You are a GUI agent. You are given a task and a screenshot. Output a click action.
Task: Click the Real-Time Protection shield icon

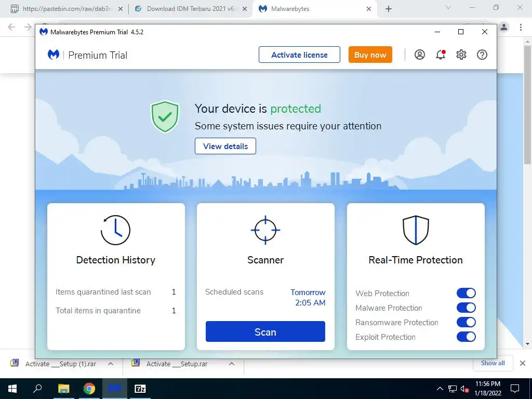pyautogui.click(x=416, y=230)
